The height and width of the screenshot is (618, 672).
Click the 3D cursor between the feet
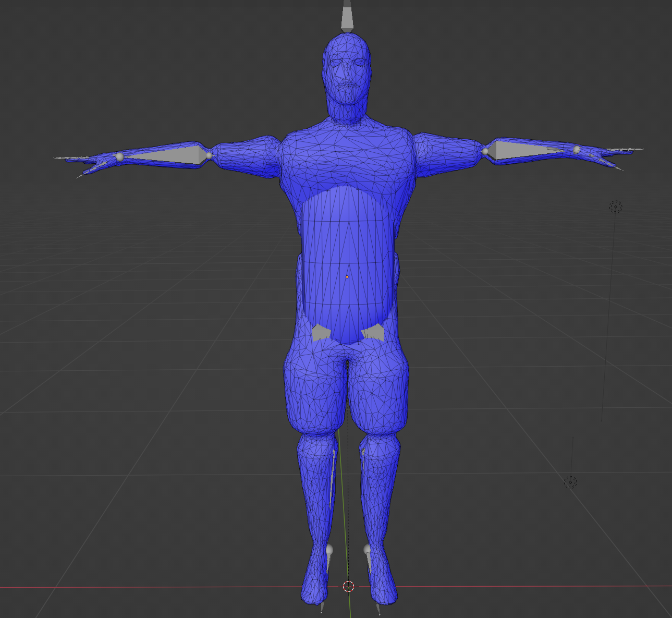(x=349, y=586)
